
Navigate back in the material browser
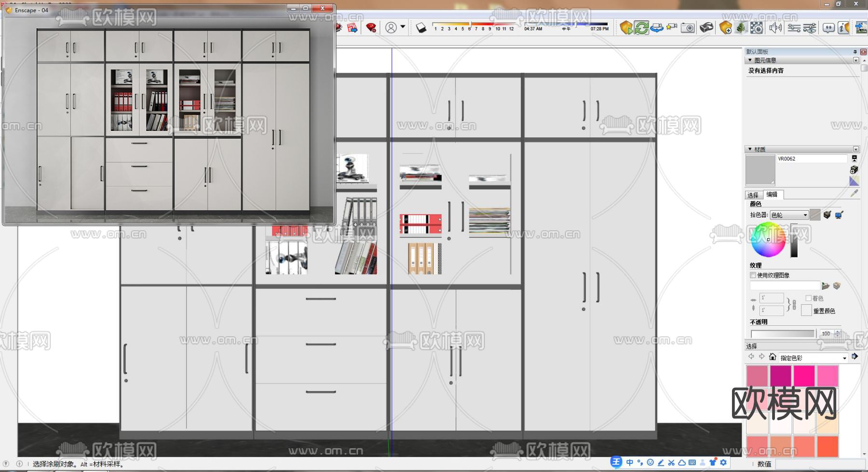point(751,357)
